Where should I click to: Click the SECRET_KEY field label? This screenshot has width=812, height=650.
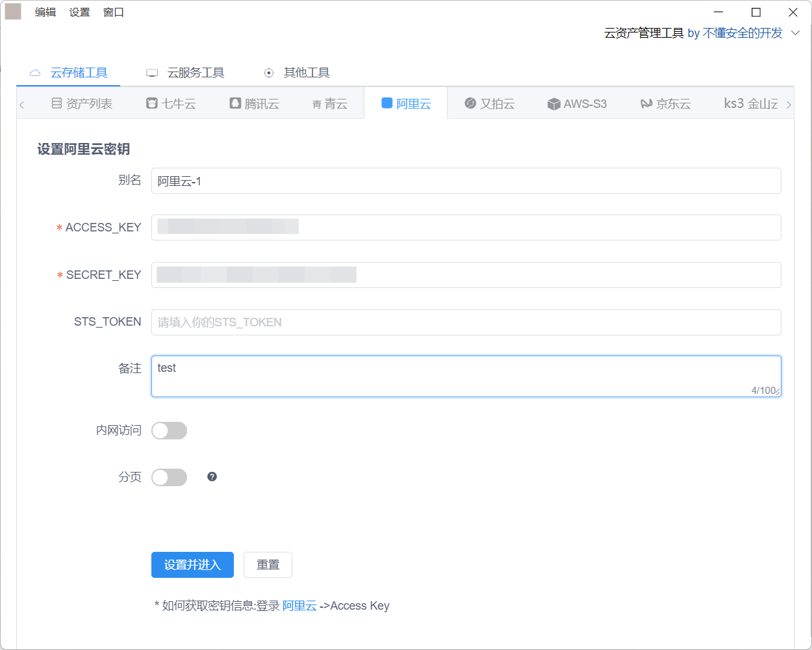(x=103, y=275)
